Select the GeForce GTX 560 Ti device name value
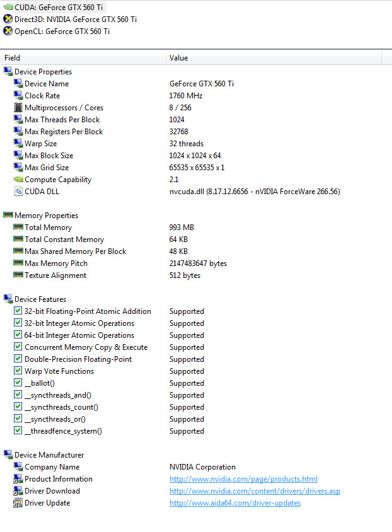 click(202, 83)
